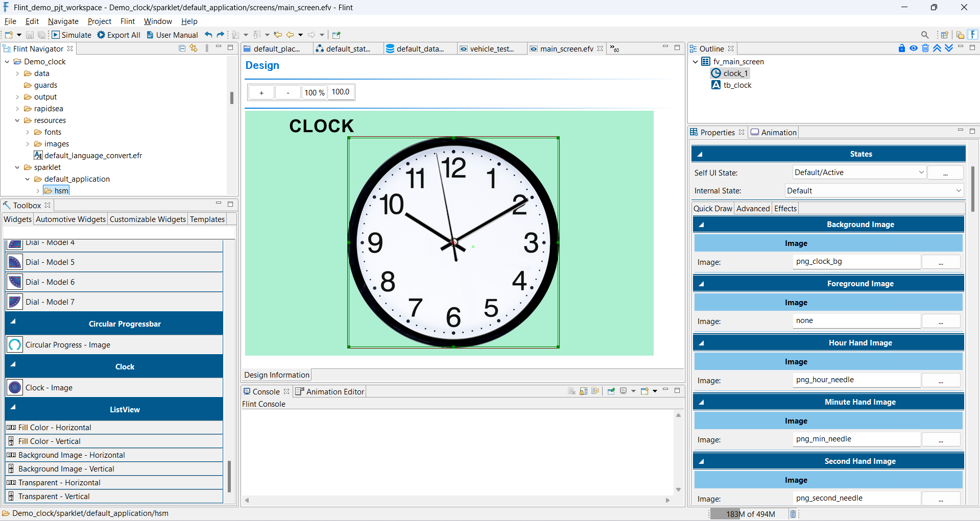This screenshot has height=521, width=980.
Task: Click the Undo arrow icon
Action: (x=208, y=35)
